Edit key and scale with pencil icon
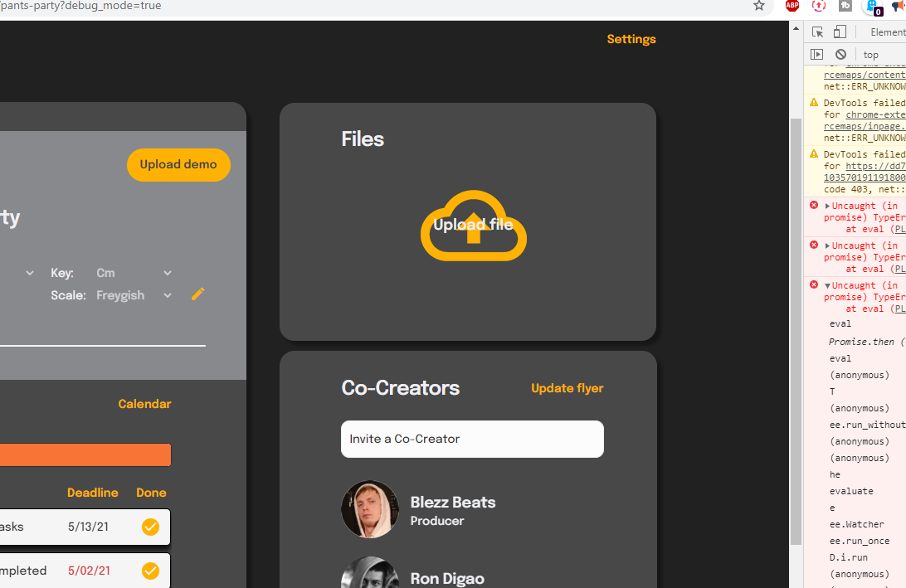This screenshot has height=588, width=906. pos(197,294)
